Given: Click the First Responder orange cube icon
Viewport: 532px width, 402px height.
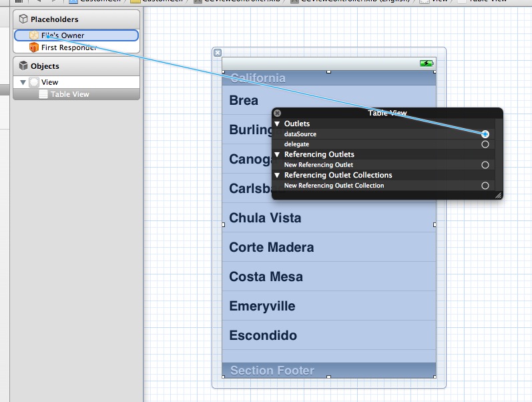Looking at the screenshot, I should point(34,47).
